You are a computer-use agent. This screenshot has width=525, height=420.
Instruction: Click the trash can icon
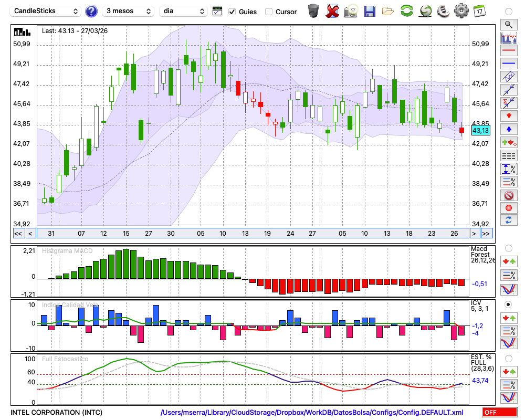click(313, 11)
